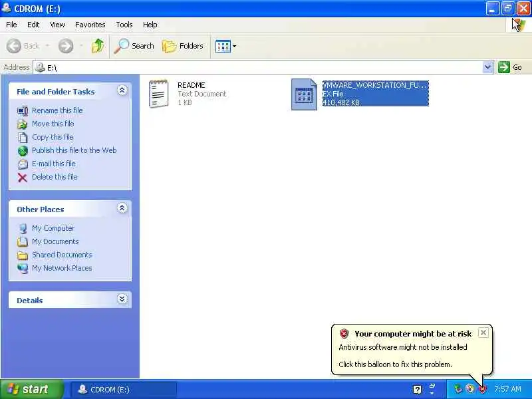The width and height of the screenshot is (532, 399).
Task: Click the CDROM (E:) taskbar button
Action: click(124, 390)
